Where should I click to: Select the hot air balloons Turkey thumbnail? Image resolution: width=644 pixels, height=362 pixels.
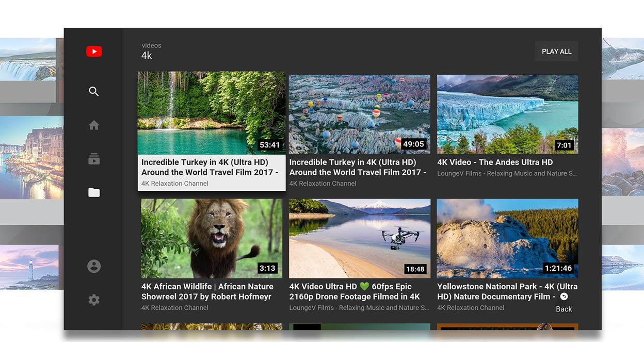[x=360, y=114]
